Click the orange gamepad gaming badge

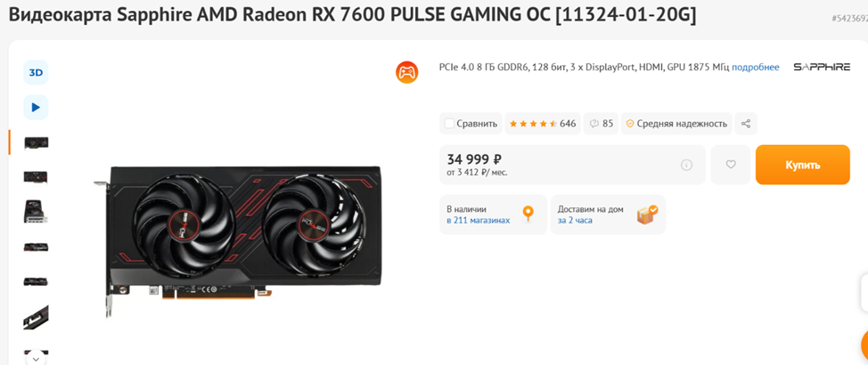tap(407, 72)
